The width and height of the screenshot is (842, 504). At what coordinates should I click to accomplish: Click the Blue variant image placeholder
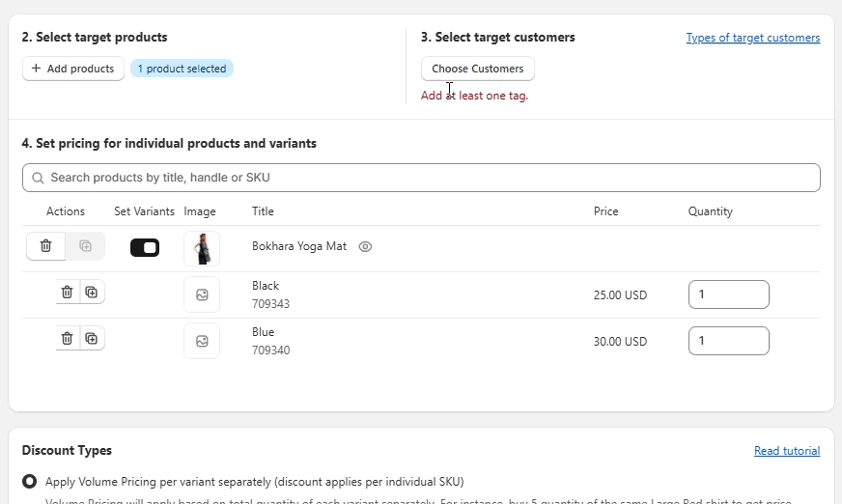click(202, 341)
